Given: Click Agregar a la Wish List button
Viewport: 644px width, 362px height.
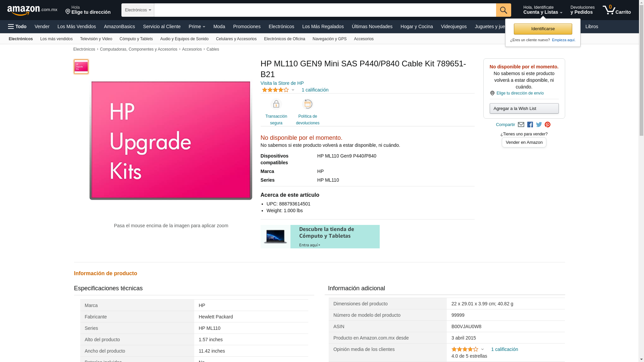Looking at the screenshot, I should tap(524, 109).
